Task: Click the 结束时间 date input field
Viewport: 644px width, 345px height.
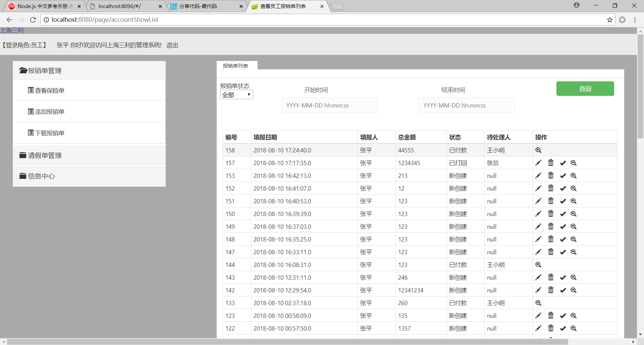Action: click(467, 105)
